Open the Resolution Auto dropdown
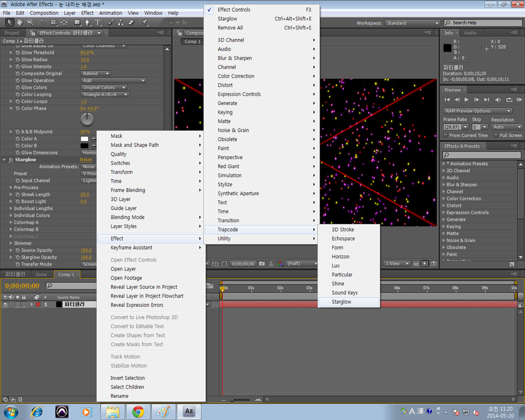The image size is (525, 420). point(507,127)
